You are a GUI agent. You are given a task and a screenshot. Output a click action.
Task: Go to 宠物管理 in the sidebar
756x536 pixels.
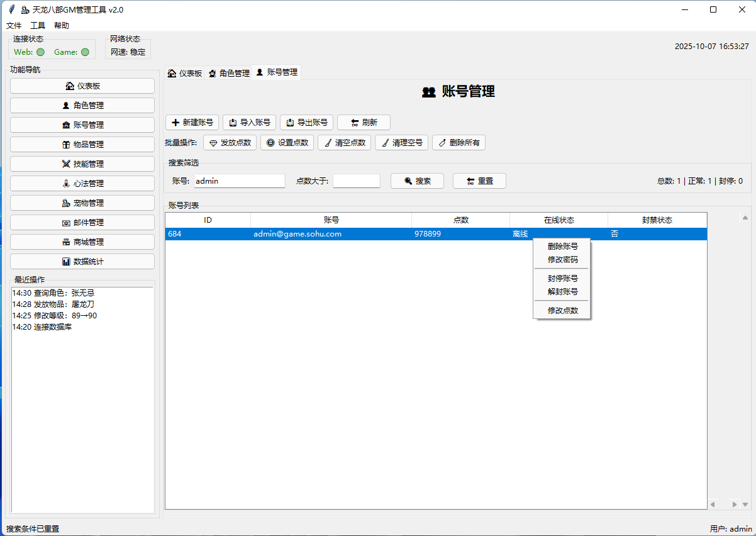coord(82,203)
